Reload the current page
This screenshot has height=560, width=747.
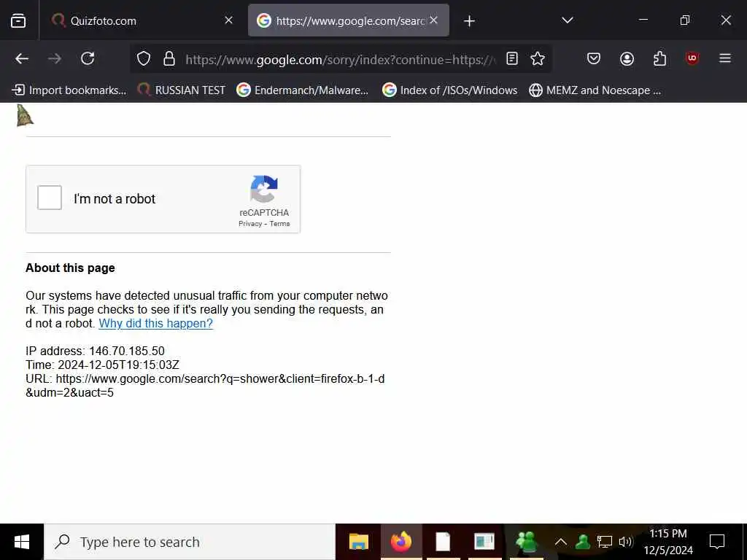pos(88,58)
